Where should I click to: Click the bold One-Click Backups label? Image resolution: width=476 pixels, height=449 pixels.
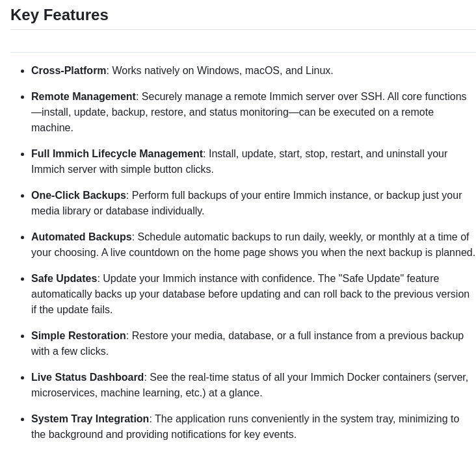[x=79, y=195]
